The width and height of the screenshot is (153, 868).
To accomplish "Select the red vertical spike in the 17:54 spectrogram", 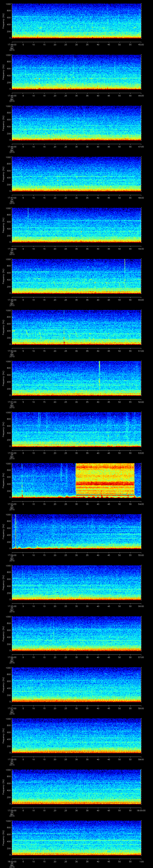I will 16,531.
